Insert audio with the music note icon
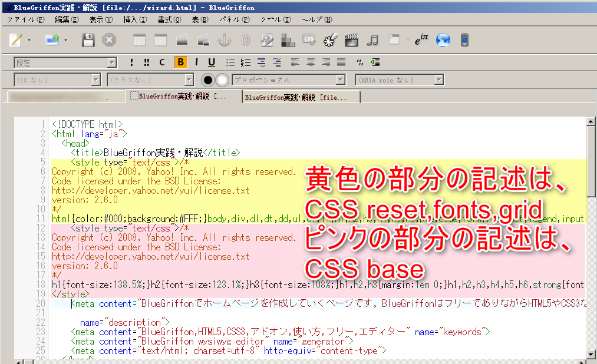The height and width of the screenshot is (364, 597). tap(372, 40)
